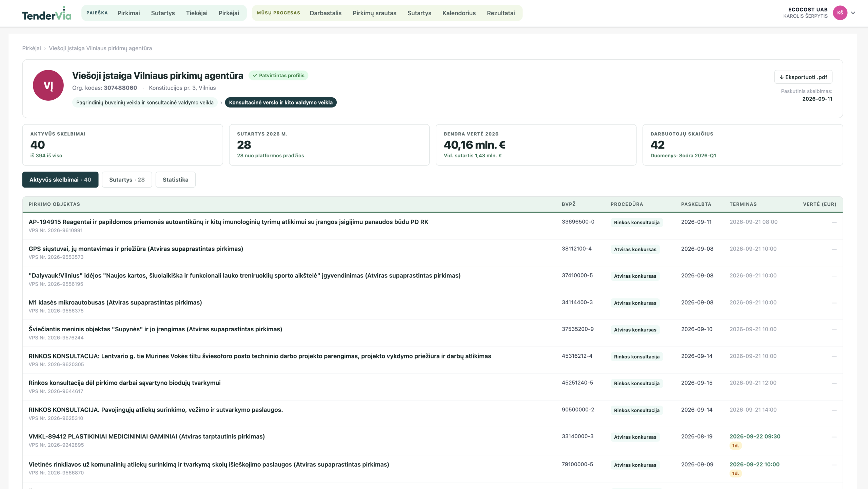
Task: Open Pavojingųjų atliekų surinkimo consultation
Action: [x=433, y=414]
